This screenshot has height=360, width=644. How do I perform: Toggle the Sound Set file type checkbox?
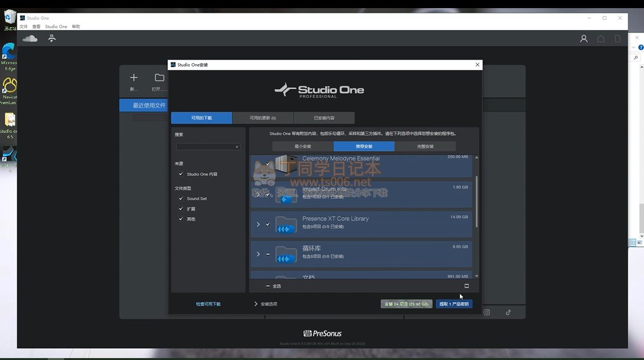[181, 199]
